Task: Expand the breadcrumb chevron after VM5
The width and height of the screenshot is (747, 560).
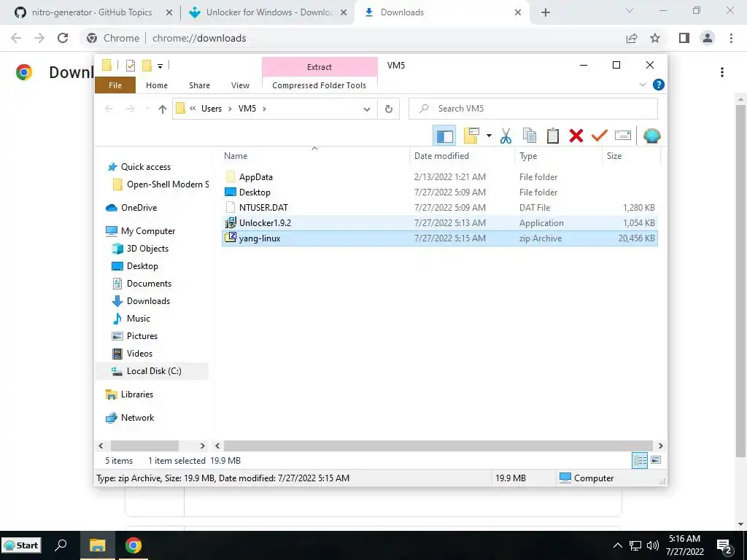Action: coord(264,109)
